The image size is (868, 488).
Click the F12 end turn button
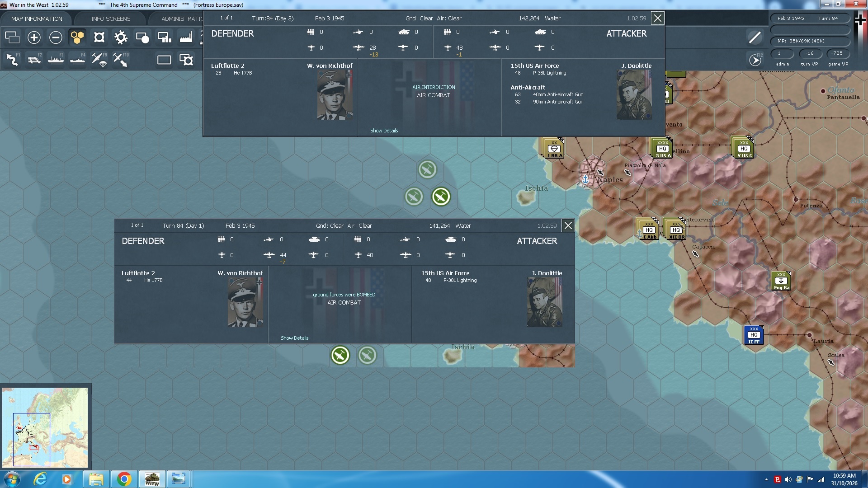click(x=755, y=59)
